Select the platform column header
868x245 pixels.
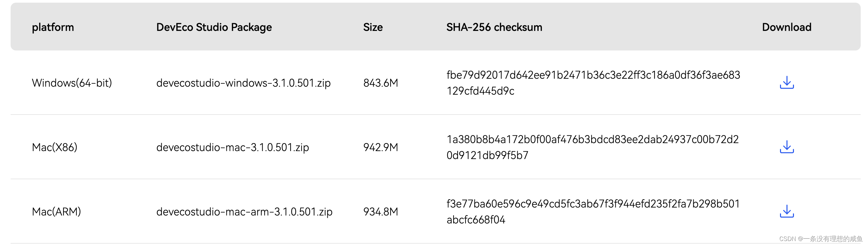tap(53, 27)
